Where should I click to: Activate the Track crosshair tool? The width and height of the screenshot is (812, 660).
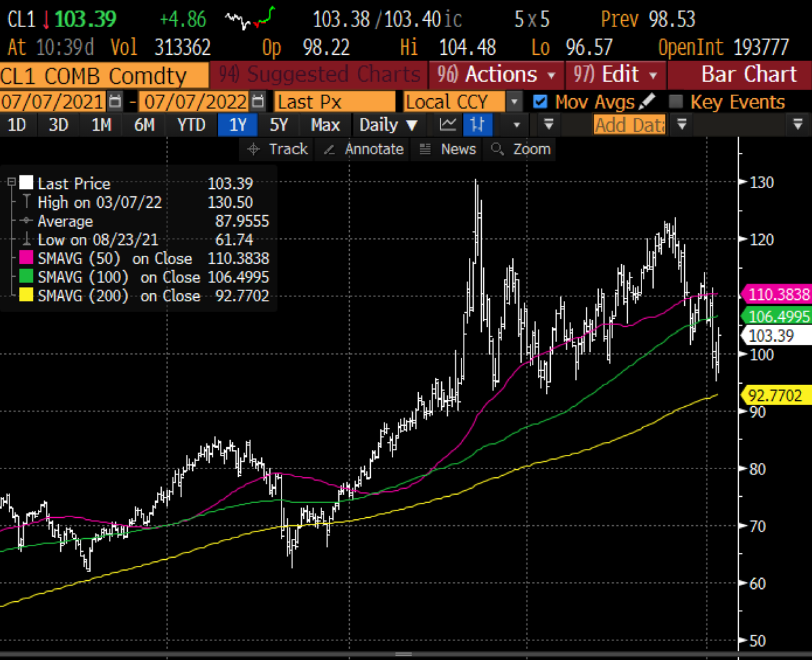tap(278, 150)
